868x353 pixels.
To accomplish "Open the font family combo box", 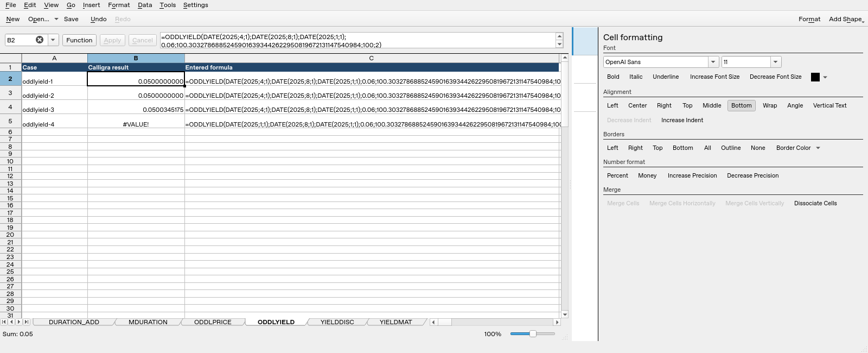I will tap(661, 62).
